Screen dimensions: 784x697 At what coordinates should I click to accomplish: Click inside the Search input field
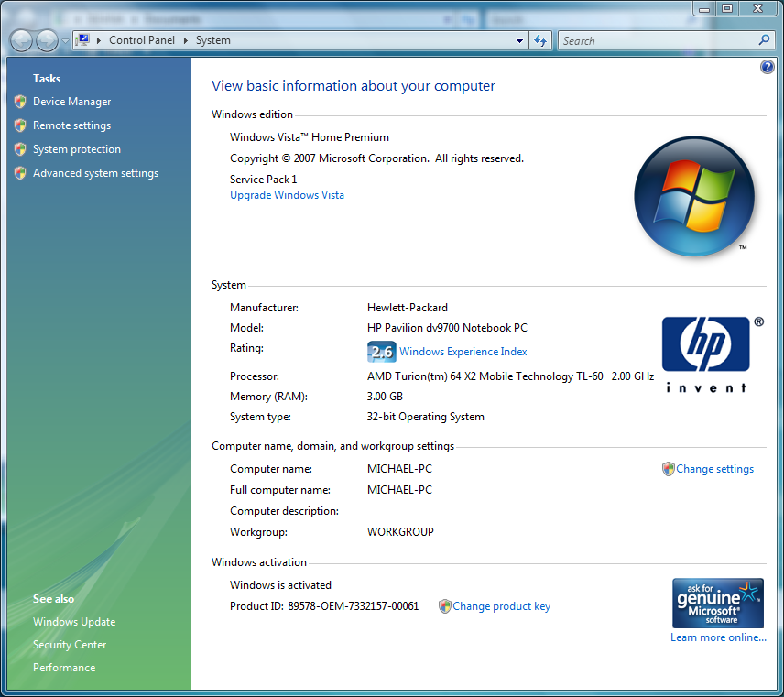tap(658, 40)
